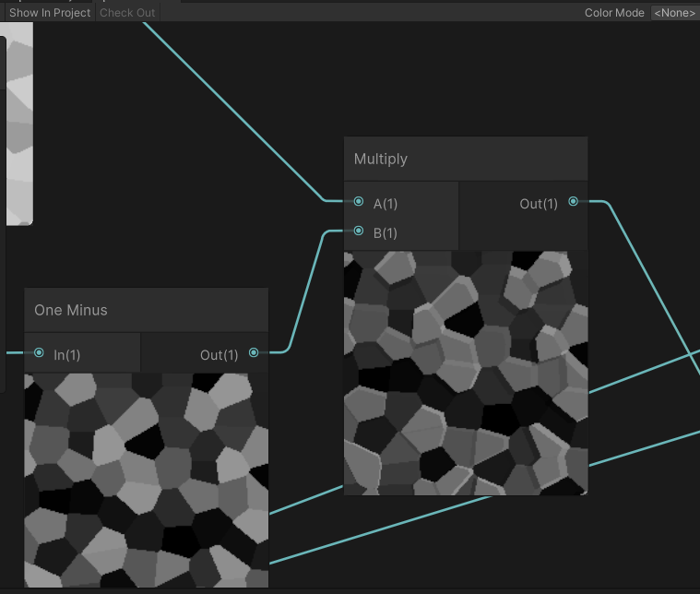The width and height of the screenshot is (700, 594).
Task: Click the Out(1) output port on Multiply
Action: [x=573, y=202]
